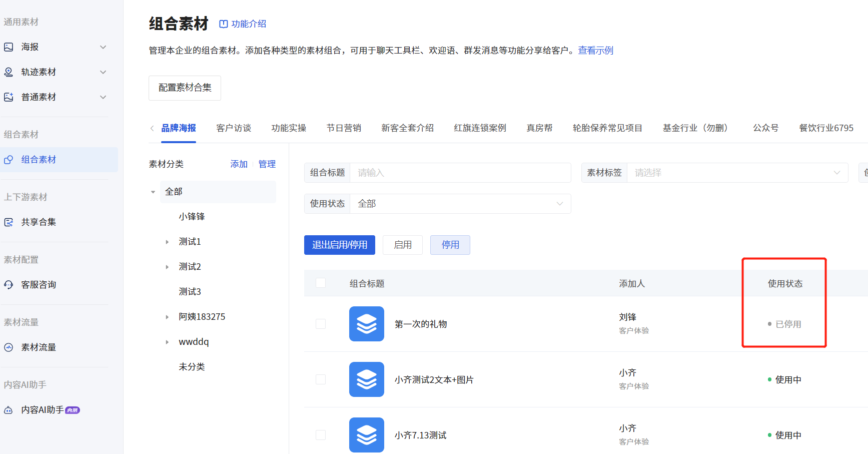
Task: Expand the 海报 sidebar menu chevron
Action: click(x=103, y=47)
